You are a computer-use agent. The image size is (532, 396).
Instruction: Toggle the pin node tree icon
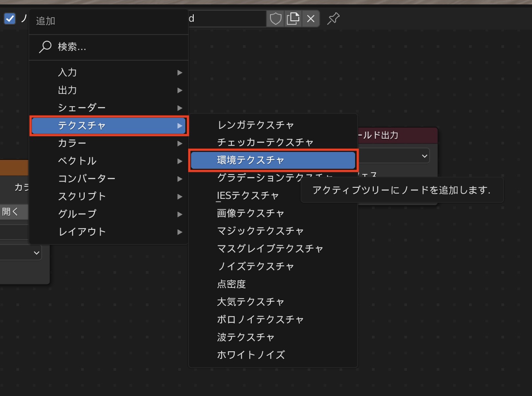point(333,19)
